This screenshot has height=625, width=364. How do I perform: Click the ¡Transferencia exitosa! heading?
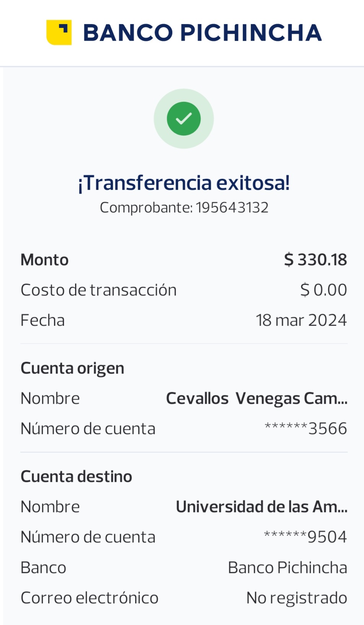tap(184, 183)
